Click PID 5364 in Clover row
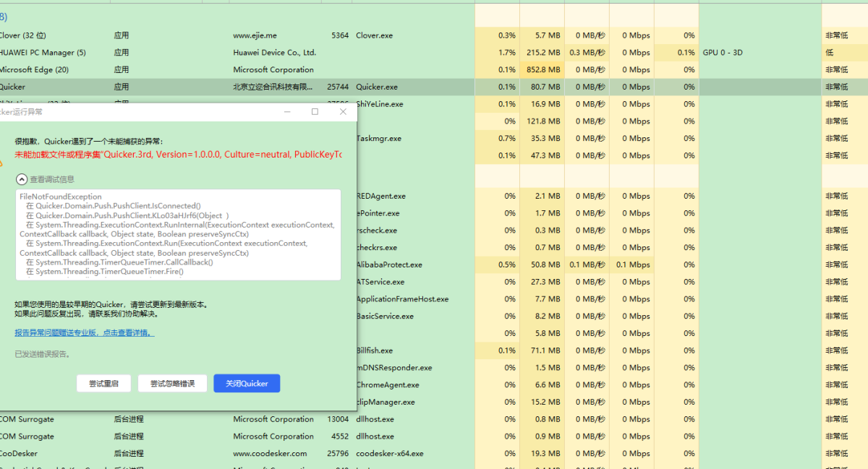The image size is (868, 469). coord(339,35)
